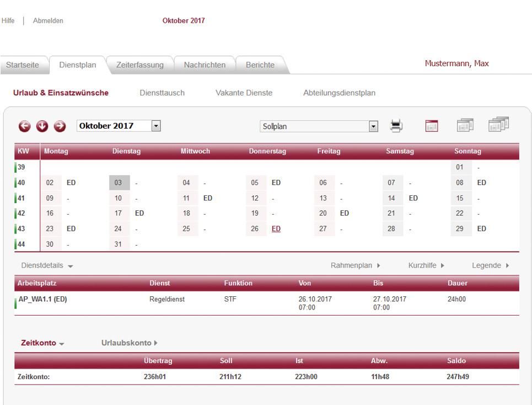
Task: Select the single red calendar view icon
Action: tap(432, 126)
